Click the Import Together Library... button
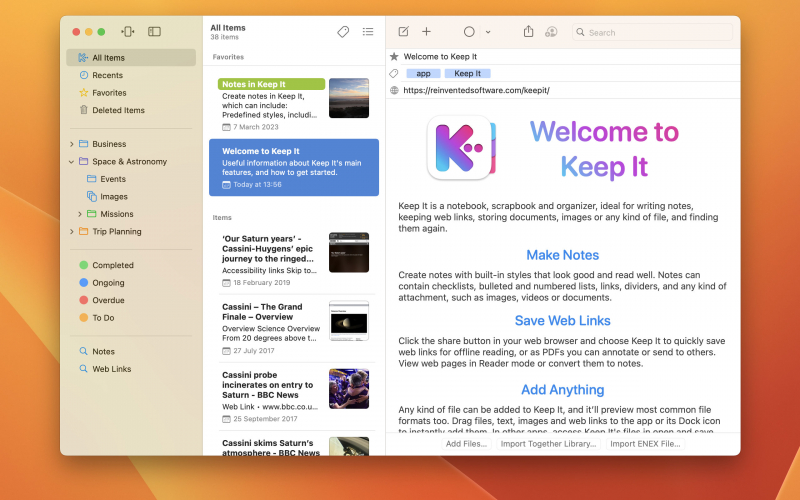 click(548, 444)
